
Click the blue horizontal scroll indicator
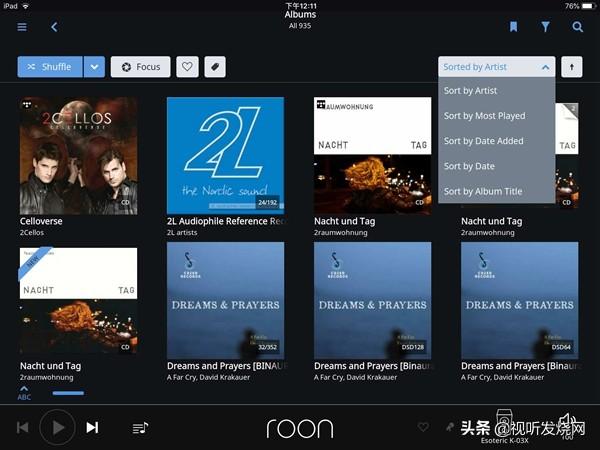point(68,393)
